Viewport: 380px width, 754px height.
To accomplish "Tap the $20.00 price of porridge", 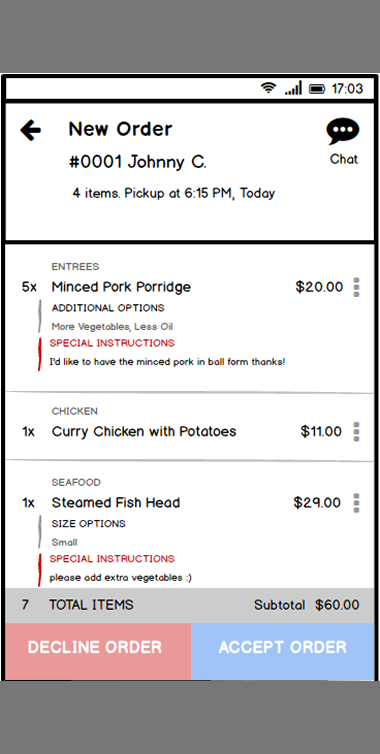I will [319, 287].
